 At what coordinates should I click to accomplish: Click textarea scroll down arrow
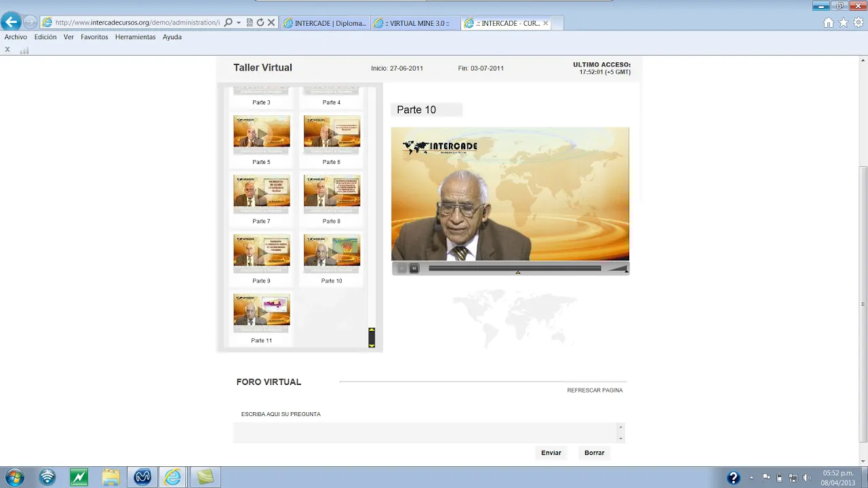point(620,439)
